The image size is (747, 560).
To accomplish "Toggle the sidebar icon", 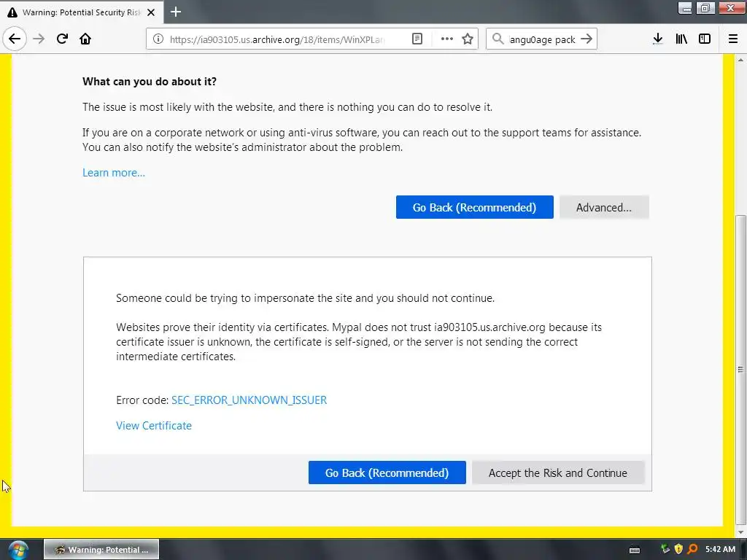I will (x=705, y=39).
